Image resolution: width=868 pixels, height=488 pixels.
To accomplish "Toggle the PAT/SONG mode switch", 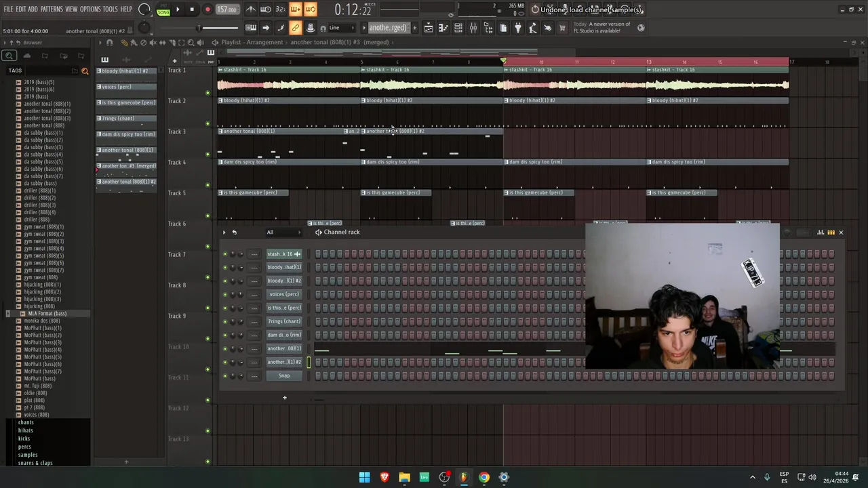I will coord(163,9).
